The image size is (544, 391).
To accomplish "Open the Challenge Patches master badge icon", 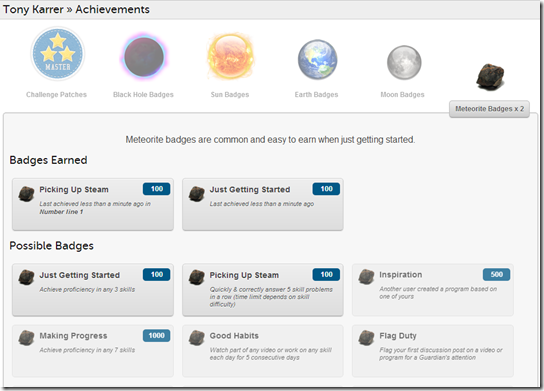I will tap(58, 54).
